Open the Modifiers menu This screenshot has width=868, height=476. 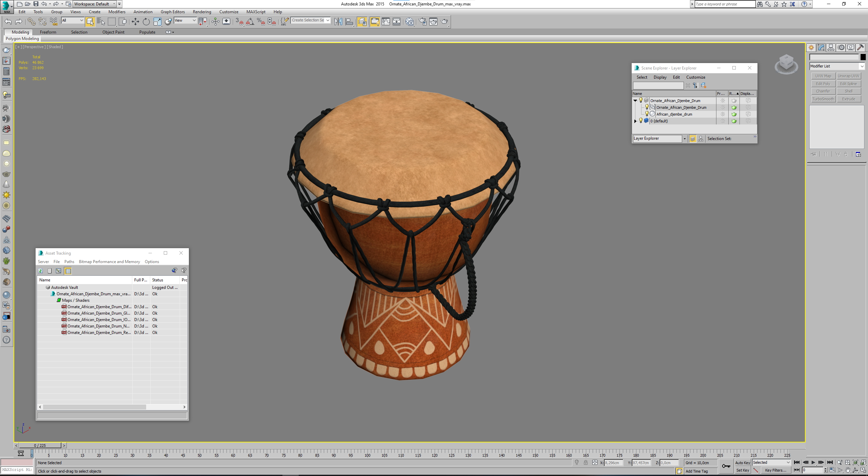(x=117, y=12)
